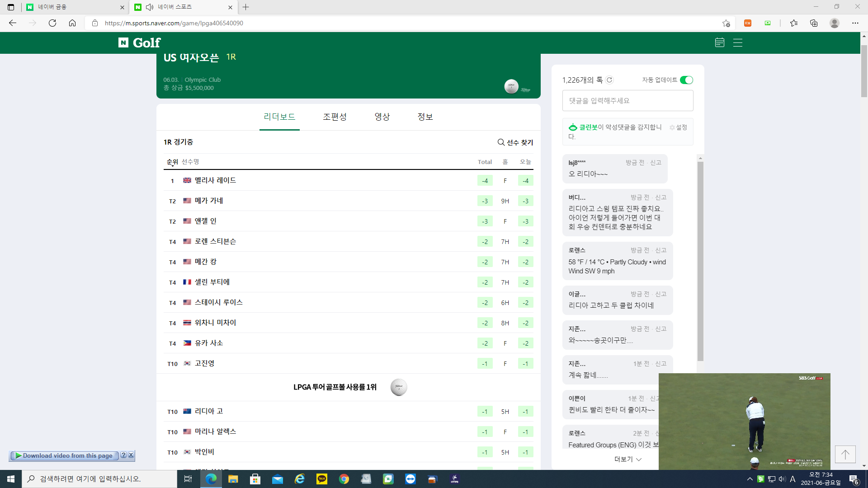Switch to the 정보 tab

click(x=425, y=117)
